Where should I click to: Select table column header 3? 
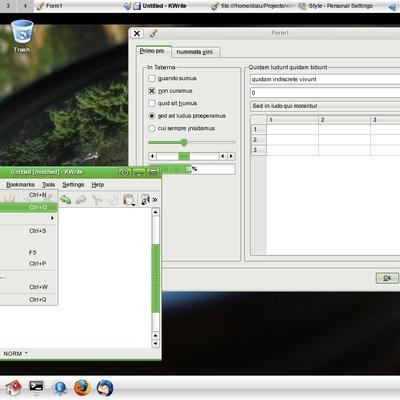385,120
